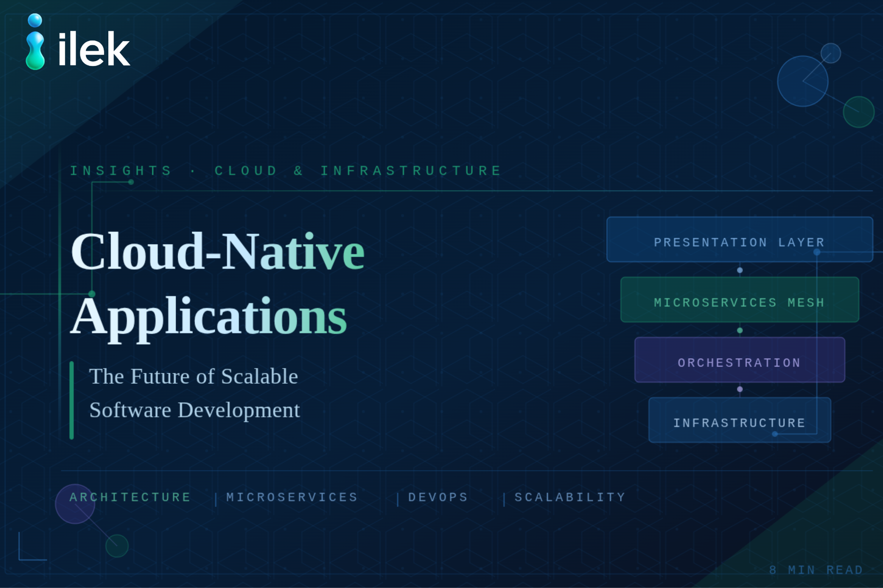Click the SCALABILITY tag

pyautogui.click(x=569, y=497)
